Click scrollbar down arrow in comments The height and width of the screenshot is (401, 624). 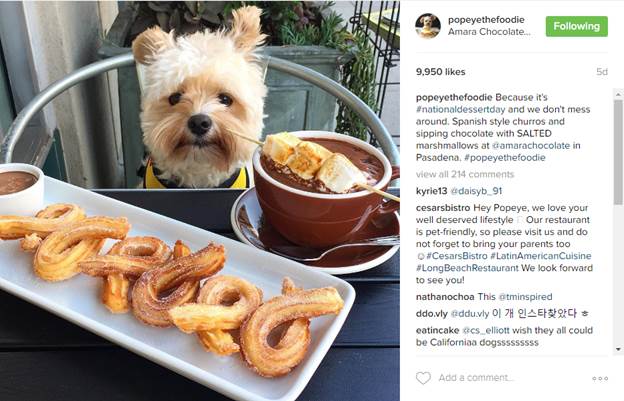(618, 349)
